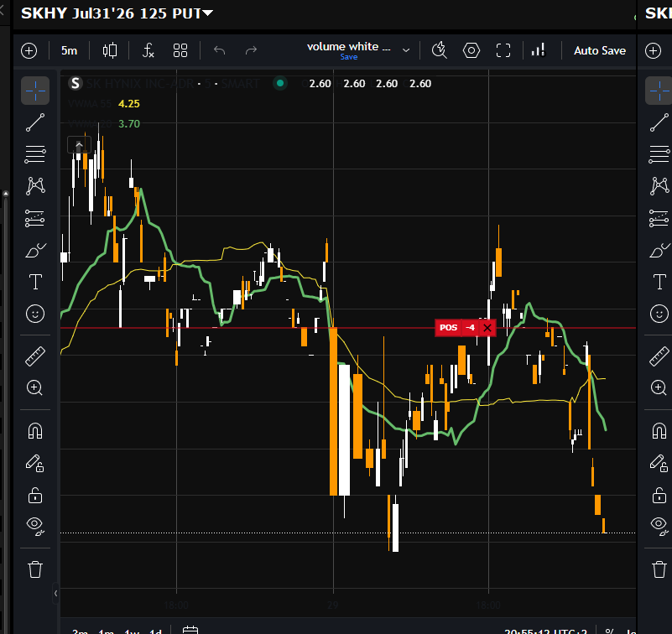Select the Text annotation tool
This screenshot has width=672, height=634.
point(35,282)
